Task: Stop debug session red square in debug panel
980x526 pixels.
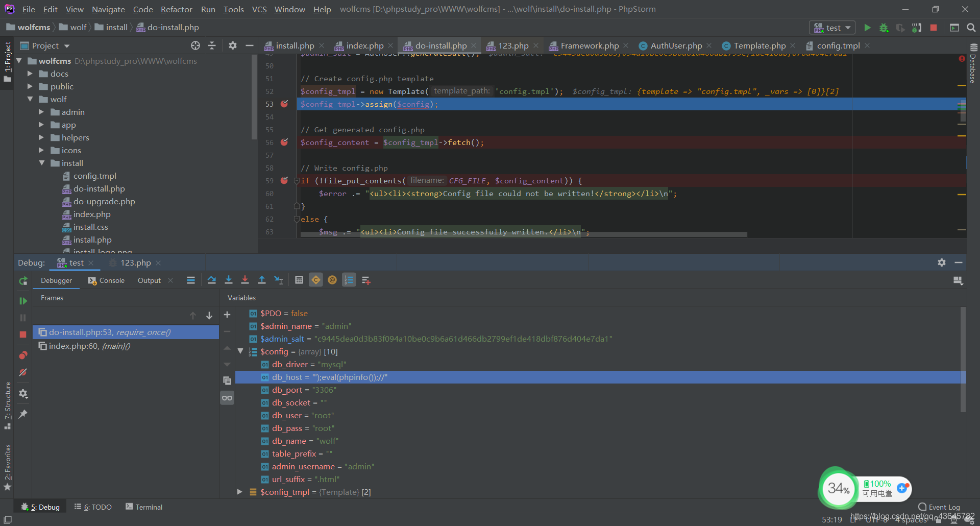Action: point(23,334)
